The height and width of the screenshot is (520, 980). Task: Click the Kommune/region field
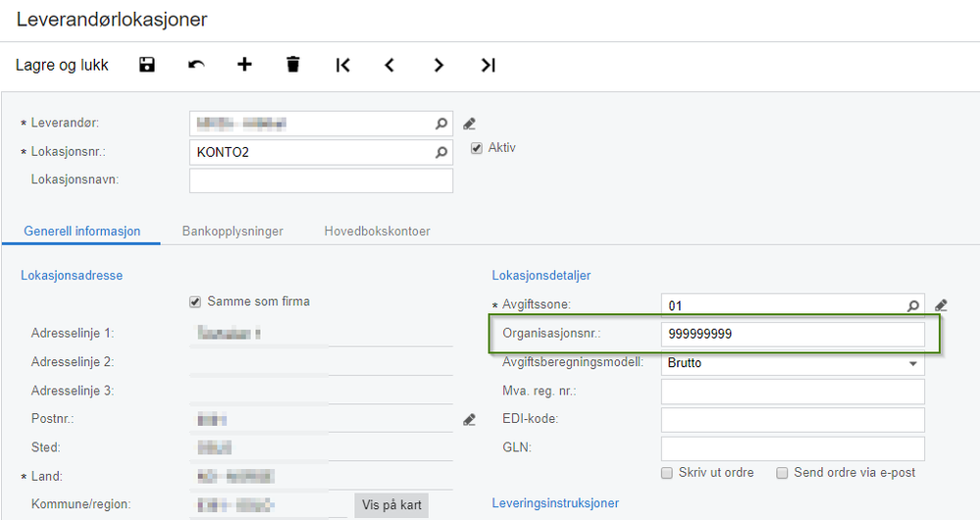pos(269,505)
